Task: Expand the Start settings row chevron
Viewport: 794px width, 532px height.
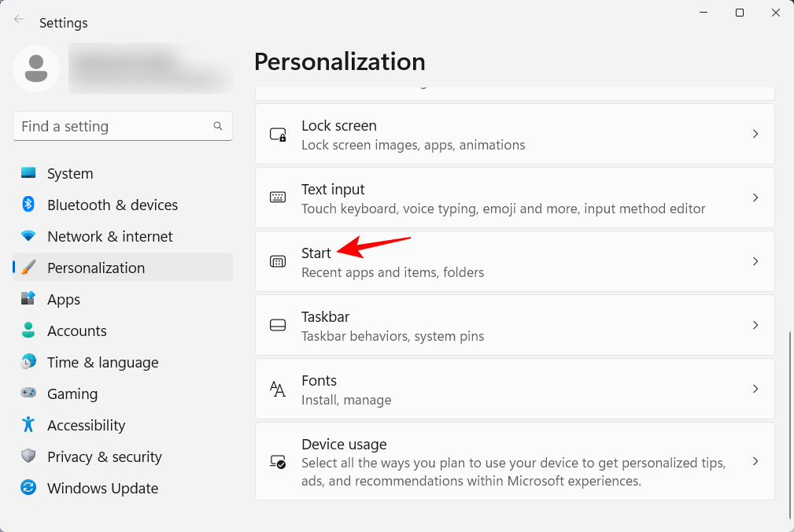Action: pos(755,260)
